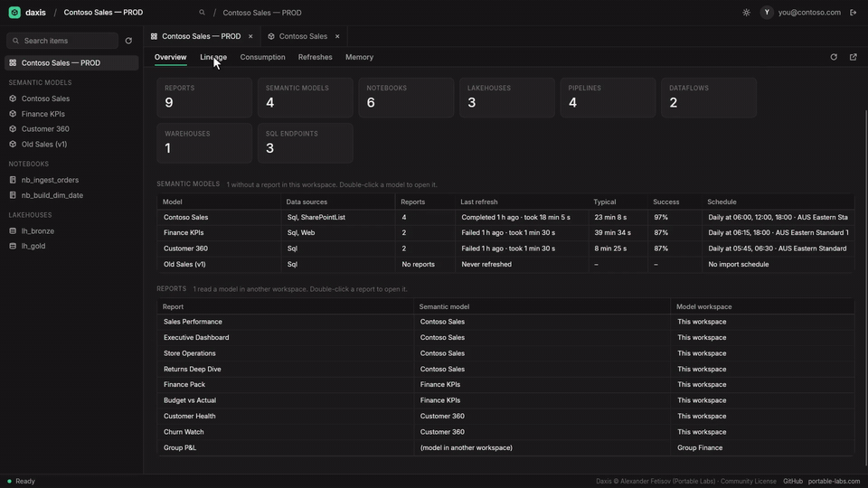Image resolution: width=868 pixels, height=488 pixels.
Task: Select lh_bronze lakehouse in sidebar
Action: 71,230
